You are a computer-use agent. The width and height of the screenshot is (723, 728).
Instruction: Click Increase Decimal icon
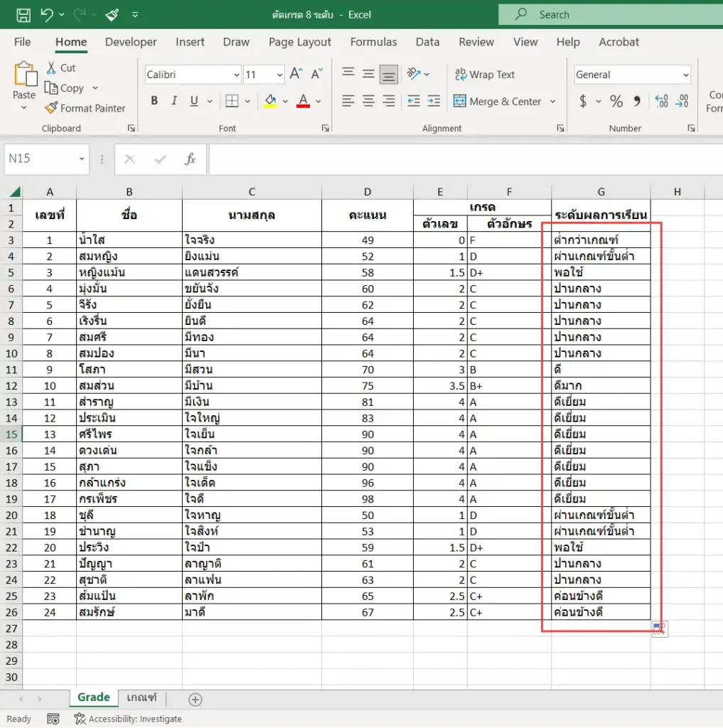[x=661, y=101]
